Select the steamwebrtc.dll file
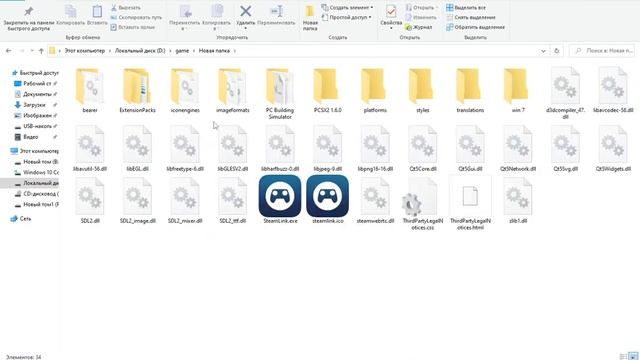Screen dimensions: 640x360 pyautogui.click(x=375, y=200)
